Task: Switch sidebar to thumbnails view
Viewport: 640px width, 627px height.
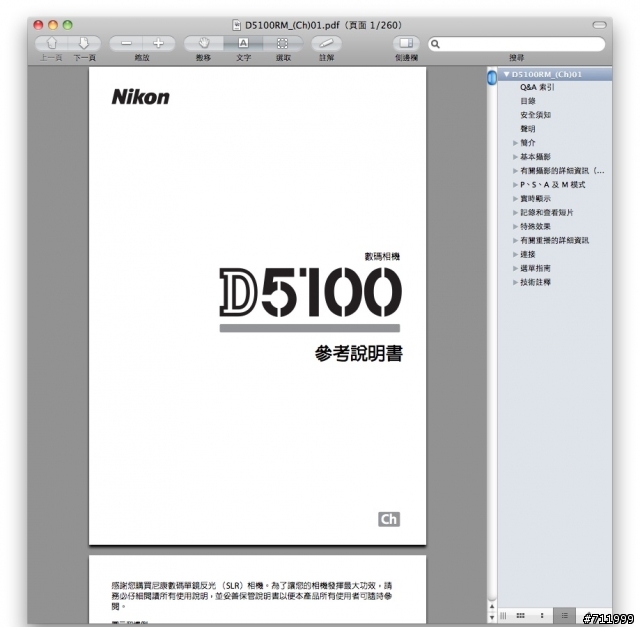Action: 542,616
